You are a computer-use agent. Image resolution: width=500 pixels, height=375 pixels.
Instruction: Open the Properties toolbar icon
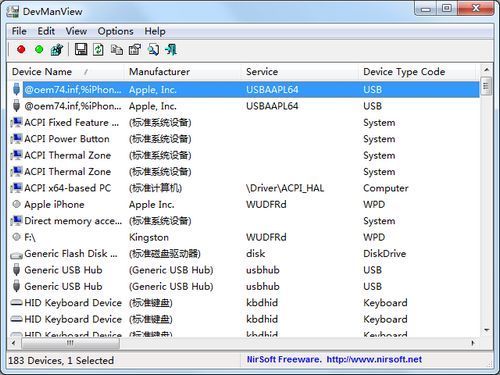coord(135,50)
